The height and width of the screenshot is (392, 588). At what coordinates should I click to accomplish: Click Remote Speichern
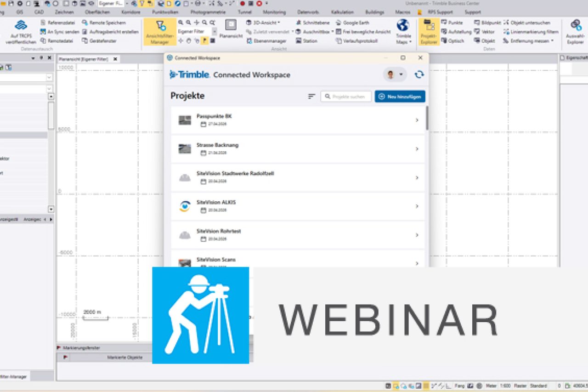[x=104, y=23]
